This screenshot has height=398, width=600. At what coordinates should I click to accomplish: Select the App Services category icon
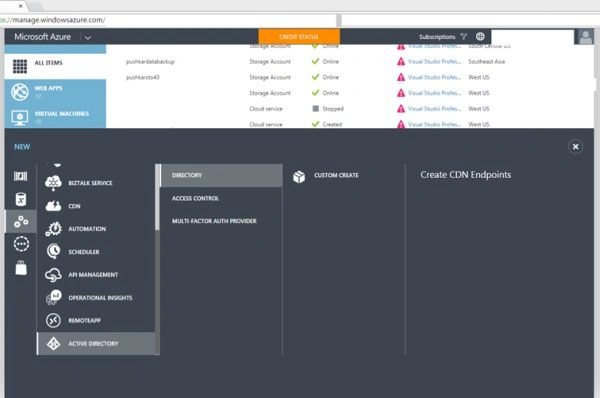click(21, 221)
